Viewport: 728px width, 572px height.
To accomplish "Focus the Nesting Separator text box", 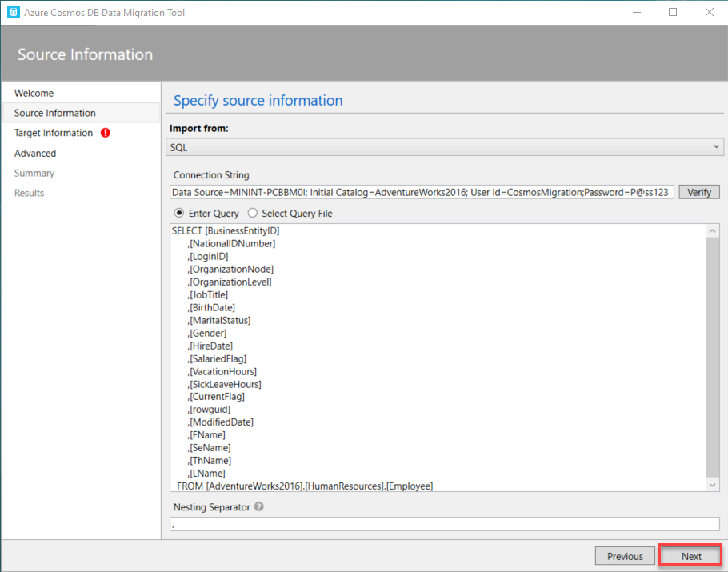I will [x=444, y=524].
